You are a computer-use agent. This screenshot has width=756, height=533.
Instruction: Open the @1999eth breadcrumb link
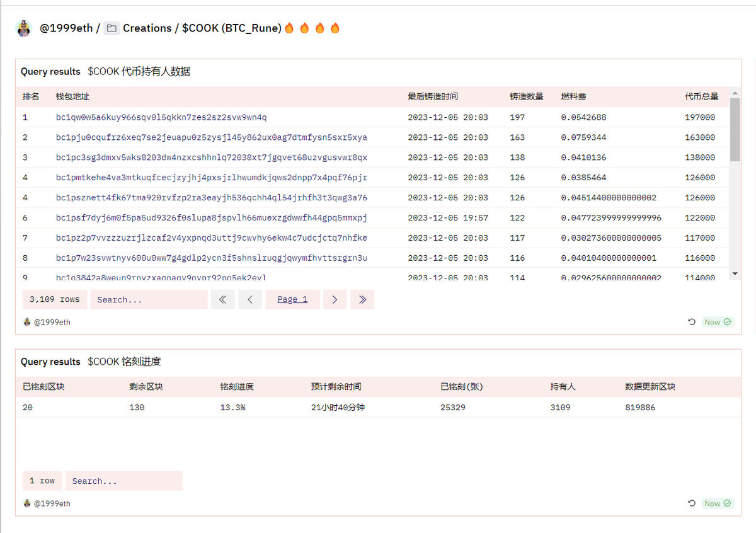click(66, 28)
